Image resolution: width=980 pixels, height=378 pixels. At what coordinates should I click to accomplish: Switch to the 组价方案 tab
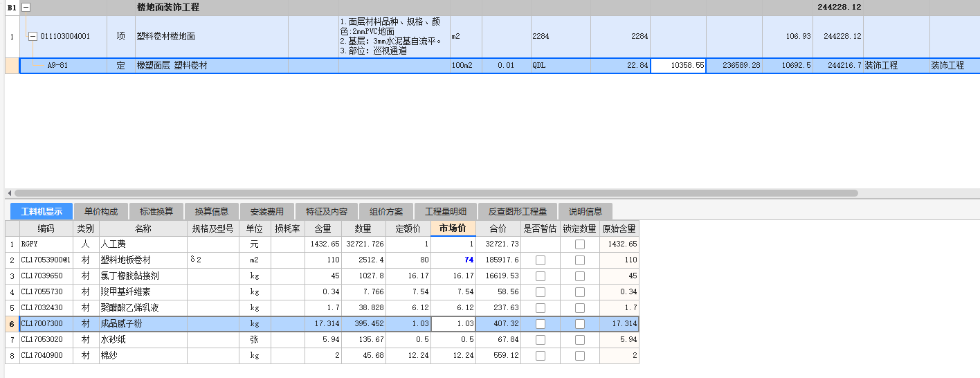(x=385, y=211)
